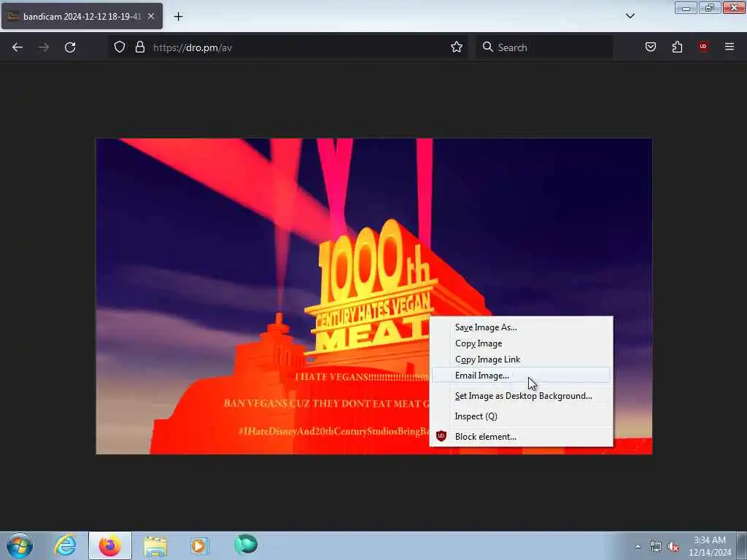The height and width of the screenshot is (560, 747).
Task: Choose Save Image As... from context menu
Action: pyautogui.click(x=521, y=327)
